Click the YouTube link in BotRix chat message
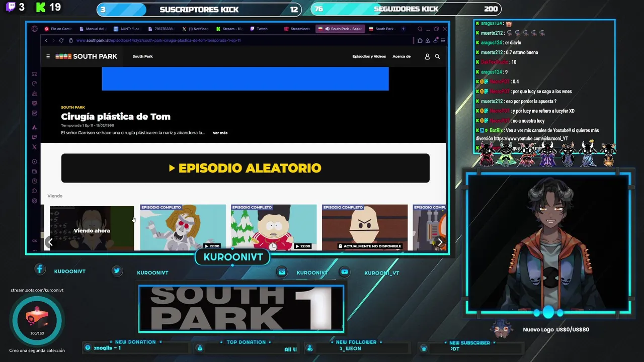 531,139
